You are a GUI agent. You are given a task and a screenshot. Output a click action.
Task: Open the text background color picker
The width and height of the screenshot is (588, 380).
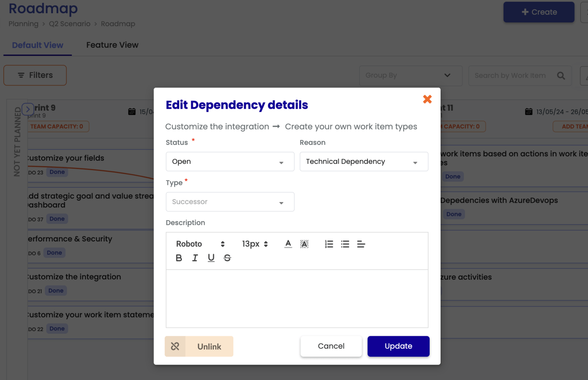[x=304, y=244]
